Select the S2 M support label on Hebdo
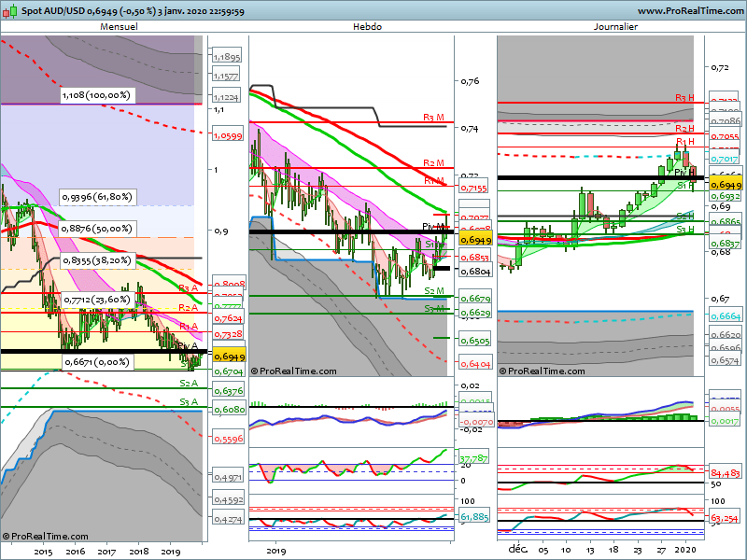The width and height of the screenshot is (747, 560). coord(433,291)
